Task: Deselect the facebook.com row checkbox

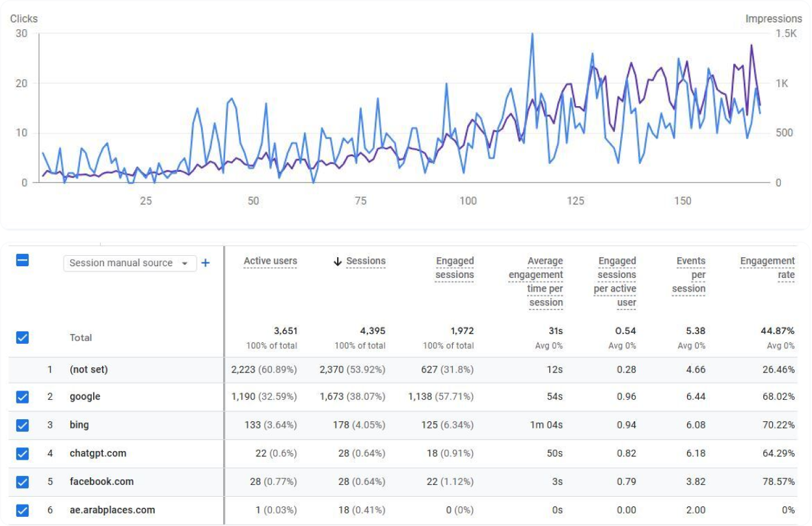Action: pyautogui.click(x=23, y=482)
